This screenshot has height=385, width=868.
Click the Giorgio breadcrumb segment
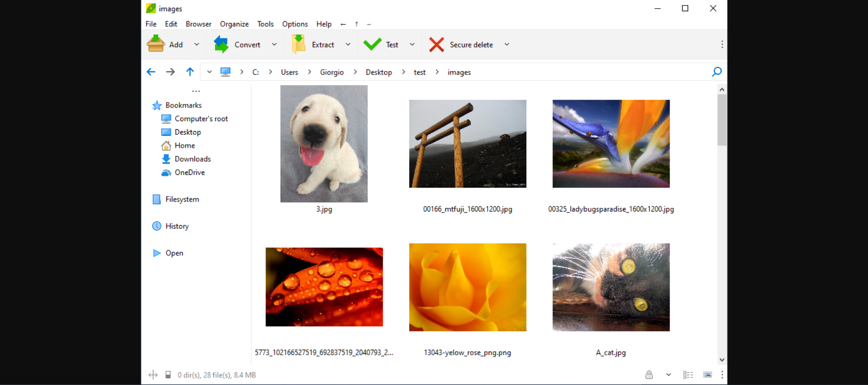(332, 72)
